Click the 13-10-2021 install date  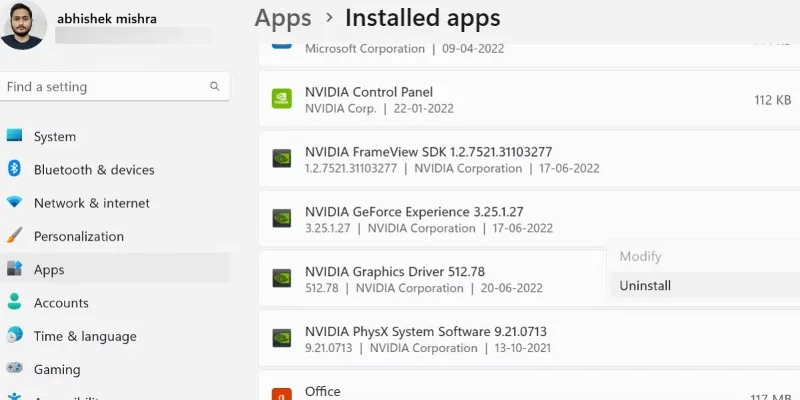[x=520, y=348]
